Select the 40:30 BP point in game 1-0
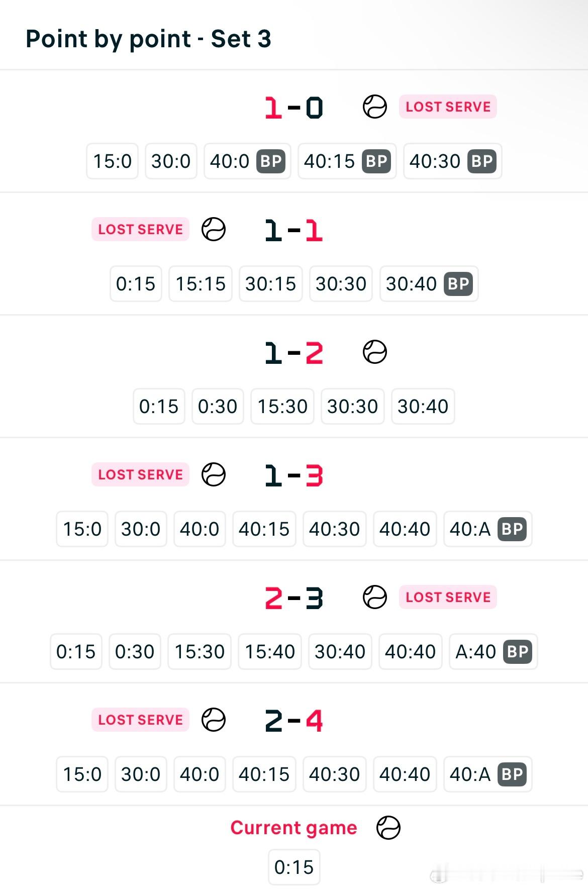Image resolution: width=588 pixels, height=889 pixels. [453, 161]
